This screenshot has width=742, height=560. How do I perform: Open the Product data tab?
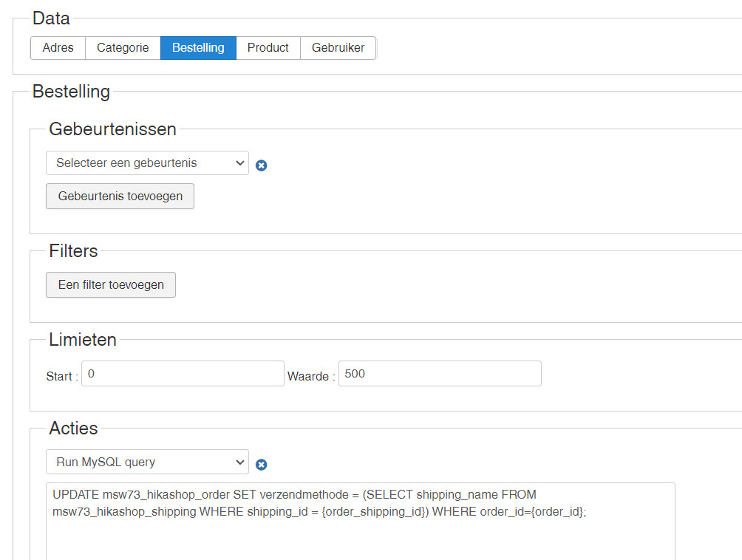pyautogui.click(x=268, y=48)
